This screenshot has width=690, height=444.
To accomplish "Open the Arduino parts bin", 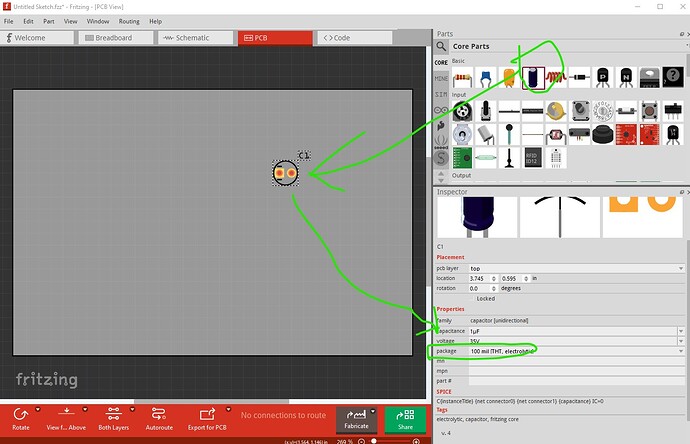I will tap(441, 110).
